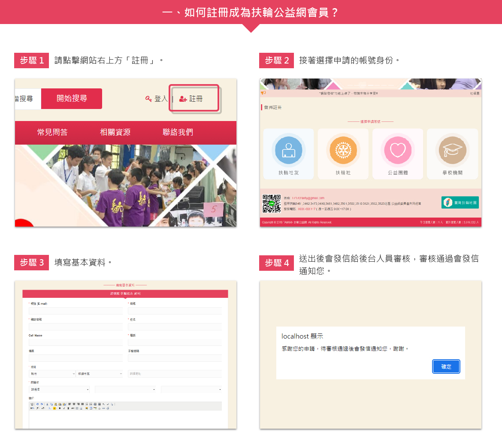
Task: Open the last empty dropdown in 請選擇 row
Action: tap(191, 389)
